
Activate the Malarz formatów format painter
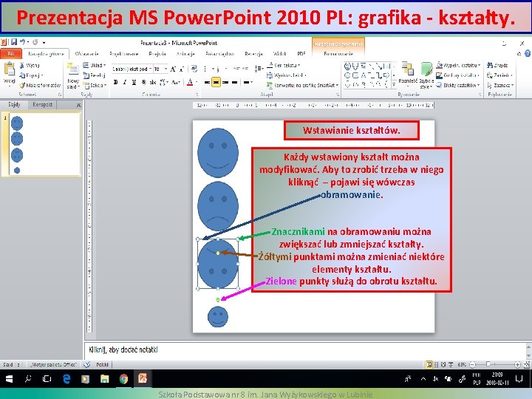(x=41, y=85)
